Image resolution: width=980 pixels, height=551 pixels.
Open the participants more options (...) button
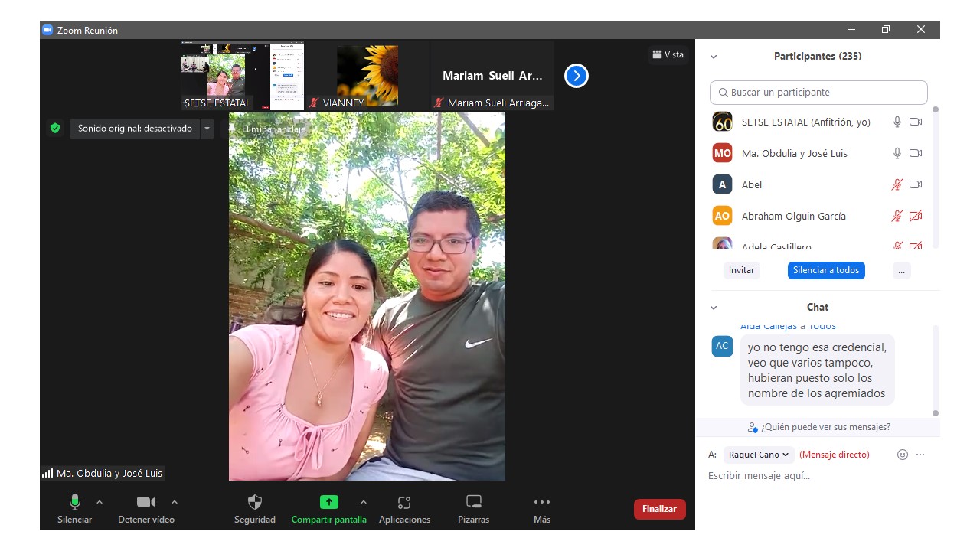[901, 270]
